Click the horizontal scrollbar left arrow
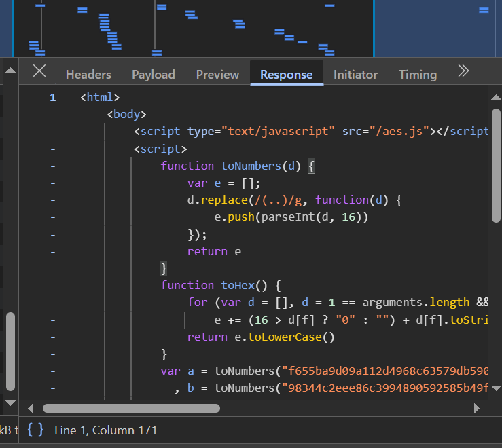The width and height of the screenshot is (502, 448). 31,409
